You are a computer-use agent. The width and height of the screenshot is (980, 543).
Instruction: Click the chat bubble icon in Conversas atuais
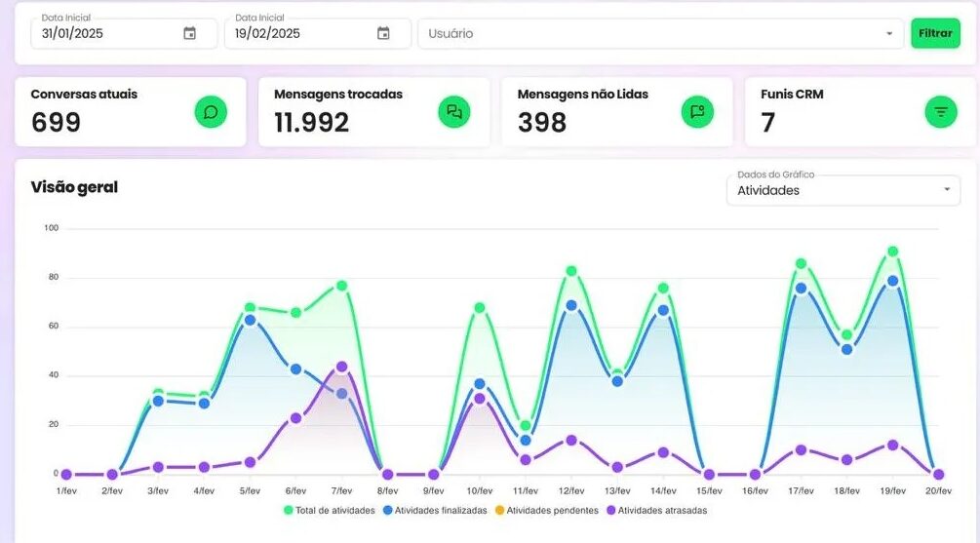coord(211,112)
